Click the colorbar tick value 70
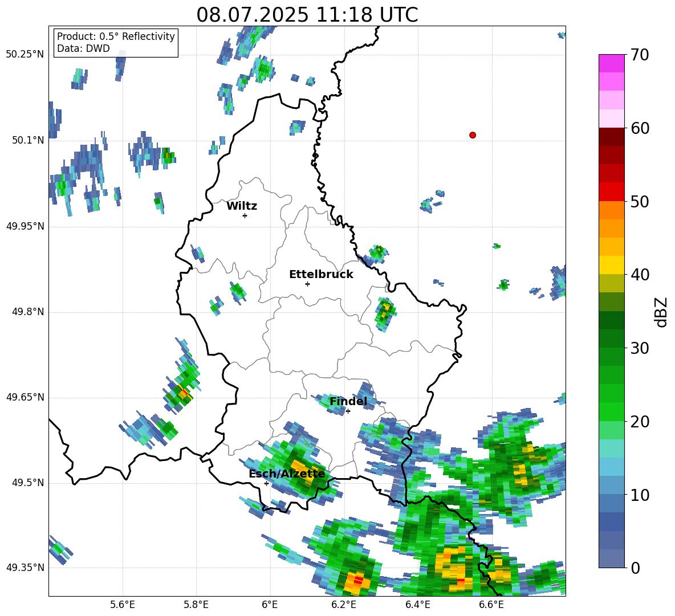675x616 pixels. tap(640, 55)
